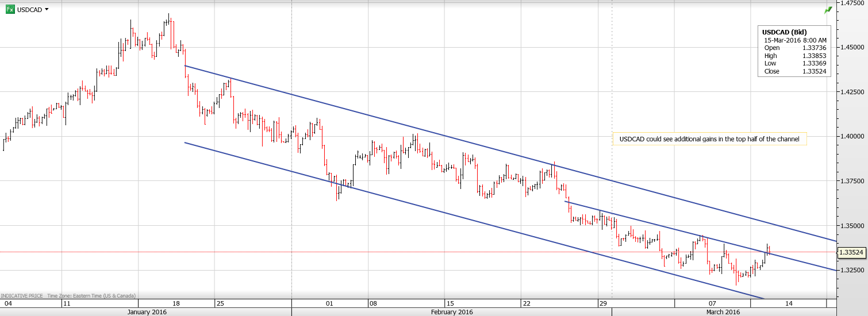Click the Close value in the data box
The image size is (868, 316).
point(814,72)
